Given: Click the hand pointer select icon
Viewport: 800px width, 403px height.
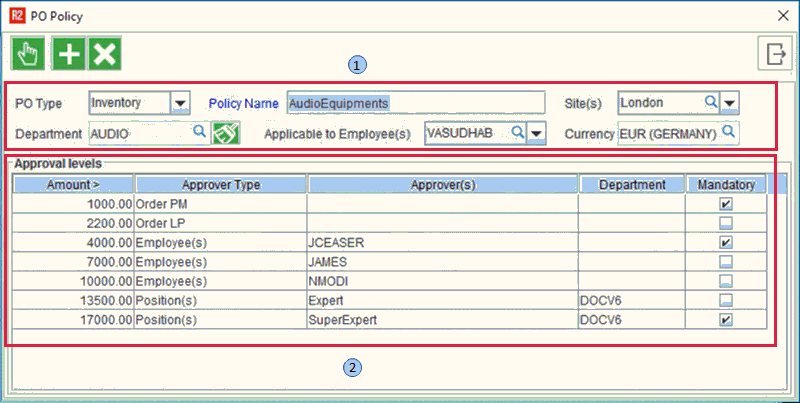Looking at the screenshot, I should pyautogui.click(x=28, y=55).
